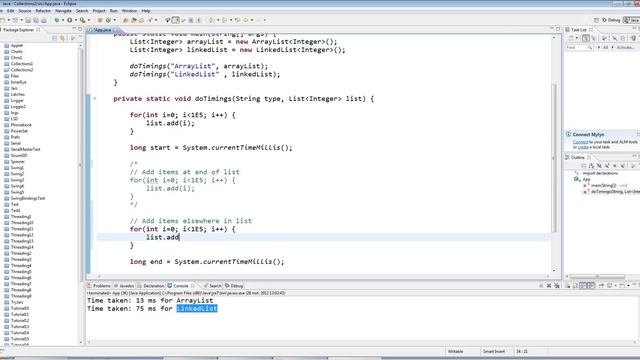This screenshot has height=360, width=640.
Task: Toggle console Scroll Lock icon
Action: (576, 286)
